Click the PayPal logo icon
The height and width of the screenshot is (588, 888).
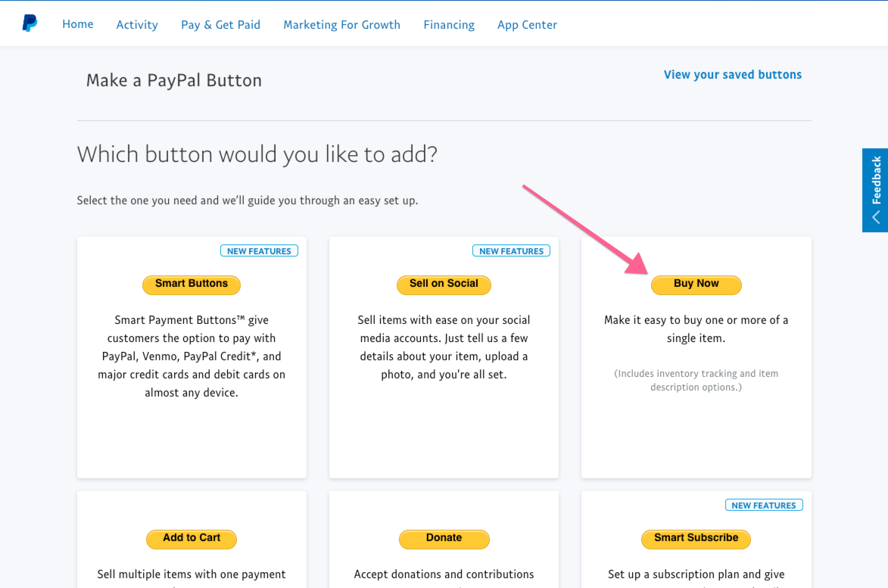click(x=30, y=23)
